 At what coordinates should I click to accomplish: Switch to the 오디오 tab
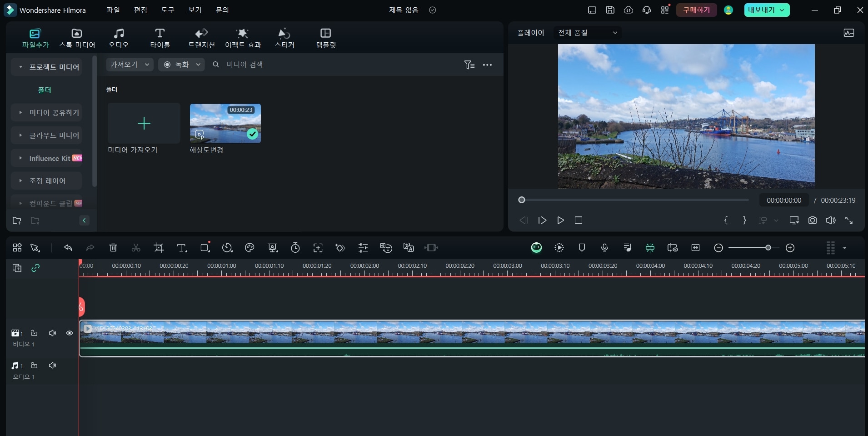pos(119,38)
